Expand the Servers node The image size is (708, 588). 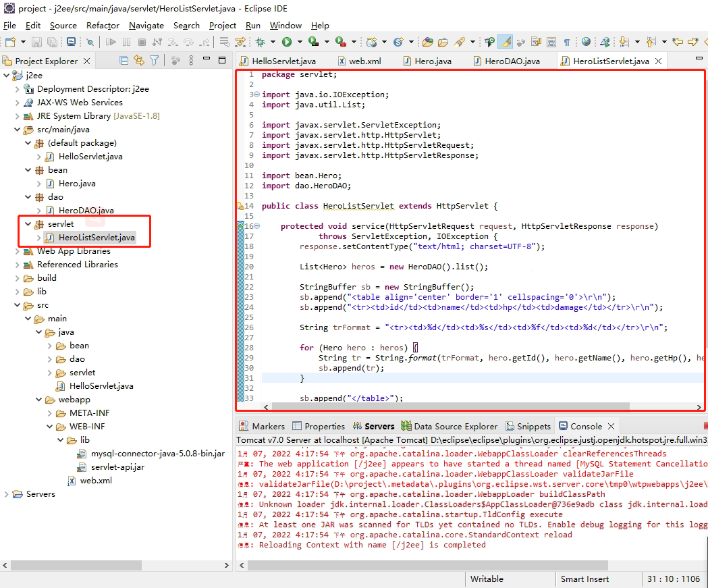[6, 494]
